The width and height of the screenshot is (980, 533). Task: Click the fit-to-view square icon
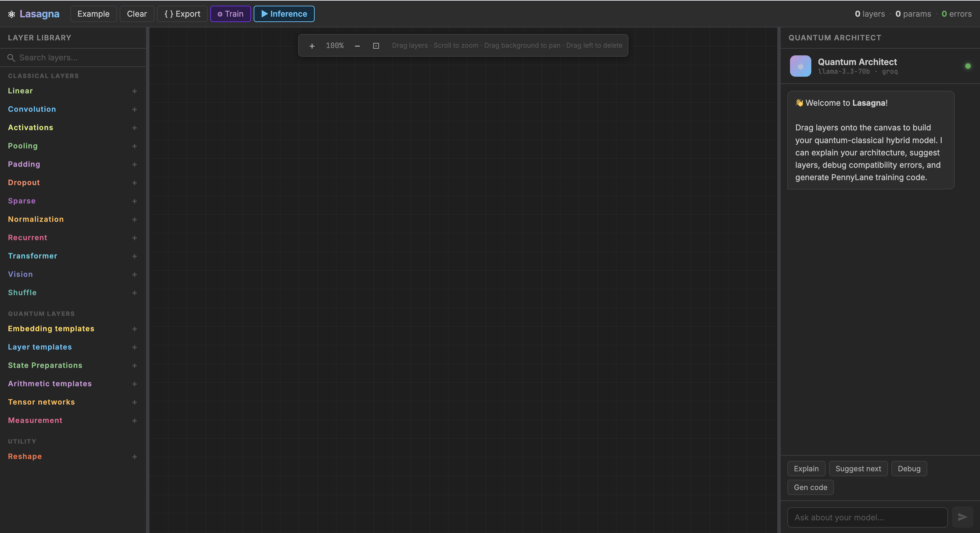[x=376, y=46]
